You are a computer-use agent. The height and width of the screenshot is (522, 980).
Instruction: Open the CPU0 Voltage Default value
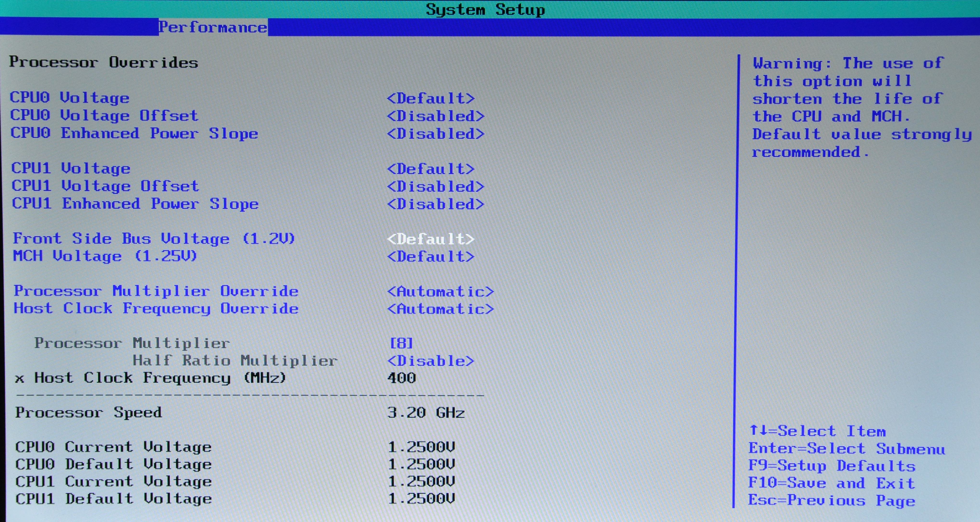click(431, 98)
